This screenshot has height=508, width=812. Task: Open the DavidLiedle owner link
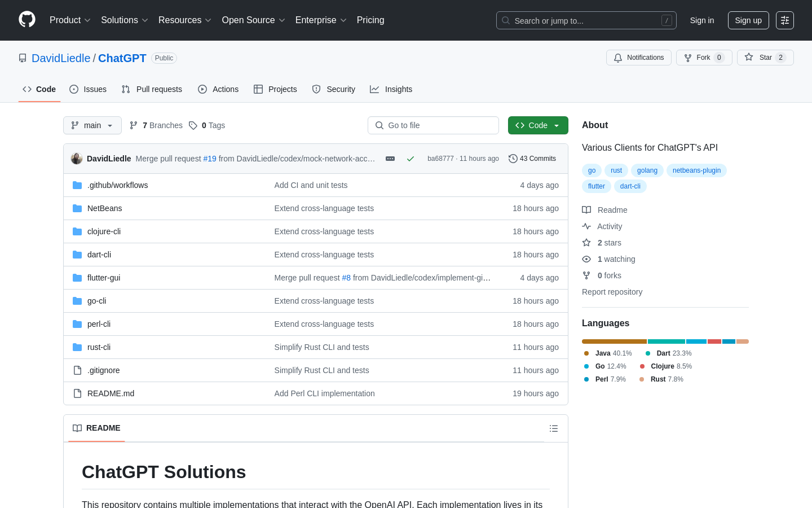coord(61,58)
